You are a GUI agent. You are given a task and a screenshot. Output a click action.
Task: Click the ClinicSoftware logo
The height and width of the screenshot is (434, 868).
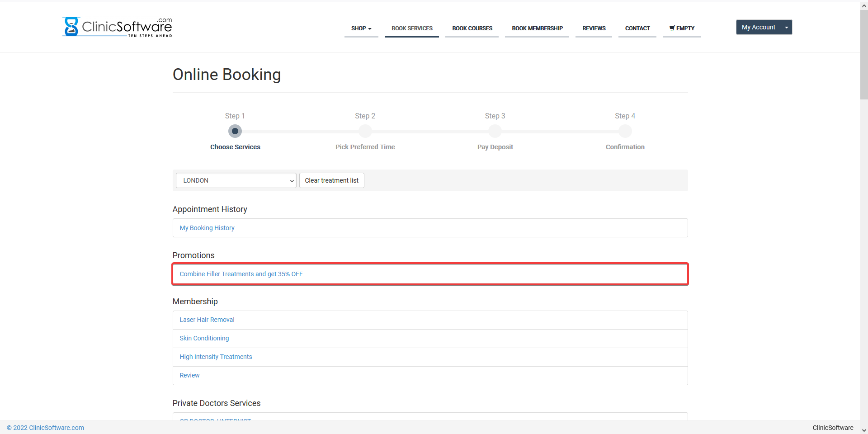(117, 27)
